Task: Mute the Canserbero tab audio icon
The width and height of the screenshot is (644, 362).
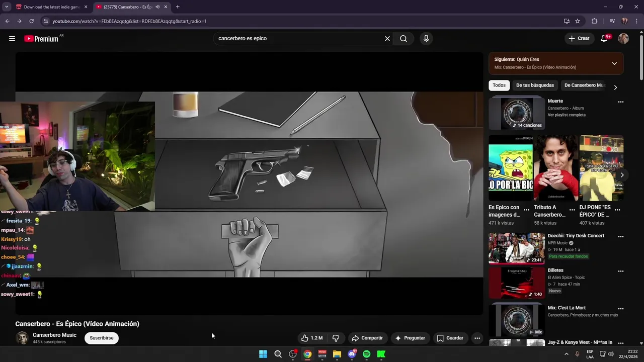Action: tap(157, 7)
